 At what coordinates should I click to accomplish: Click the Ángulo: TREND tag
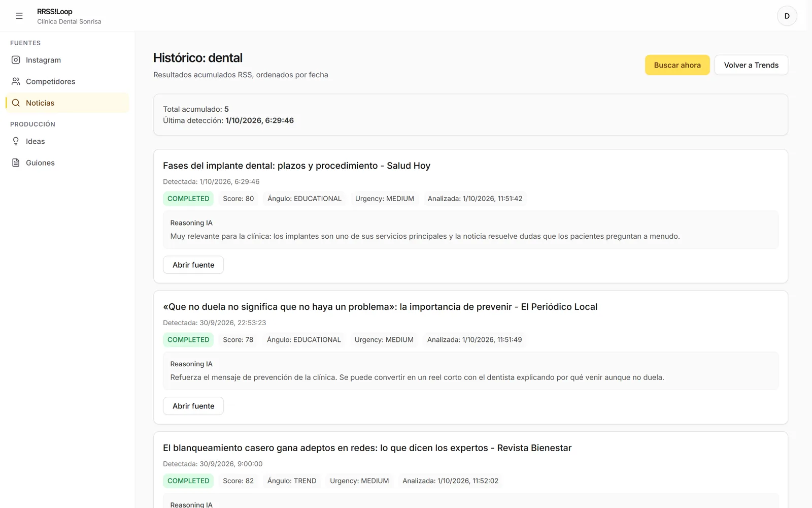pyautogui.click(x=292, y=481)
